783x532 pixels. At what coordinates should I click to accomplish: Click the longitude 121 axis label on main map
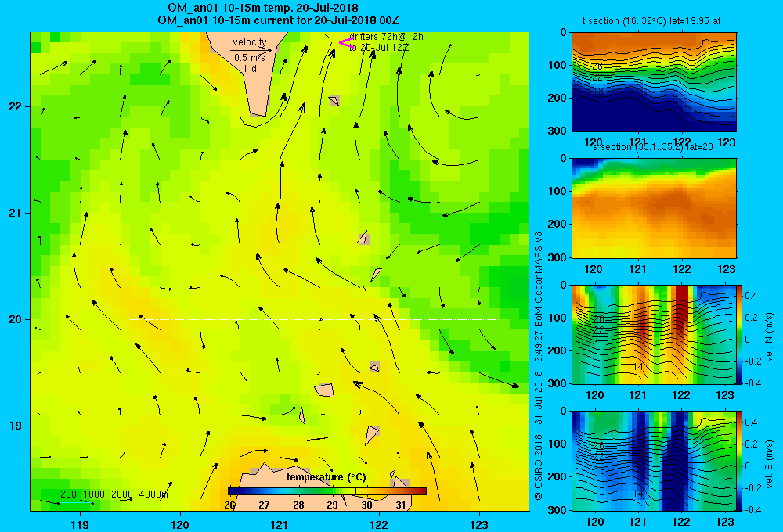tap(280, 524)
